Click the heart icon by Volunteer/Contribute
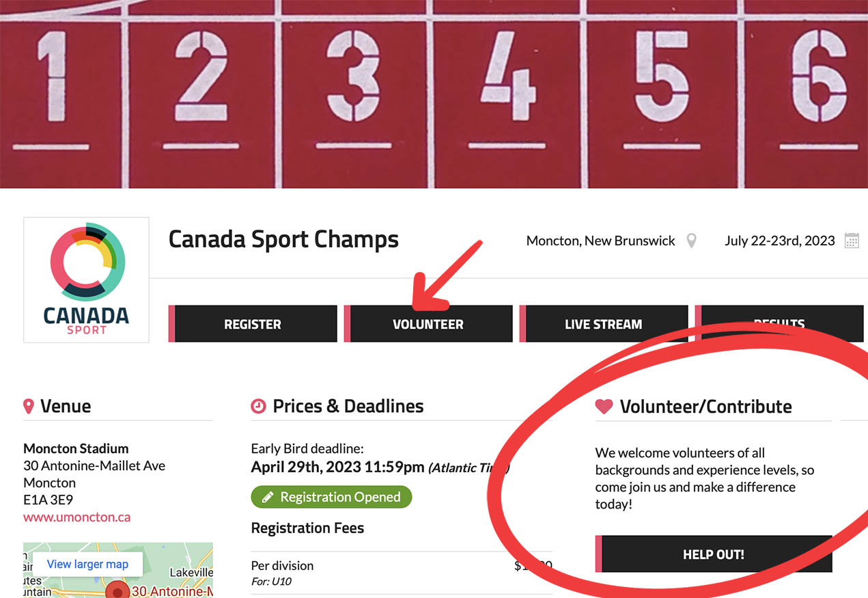 click(604, 407)
